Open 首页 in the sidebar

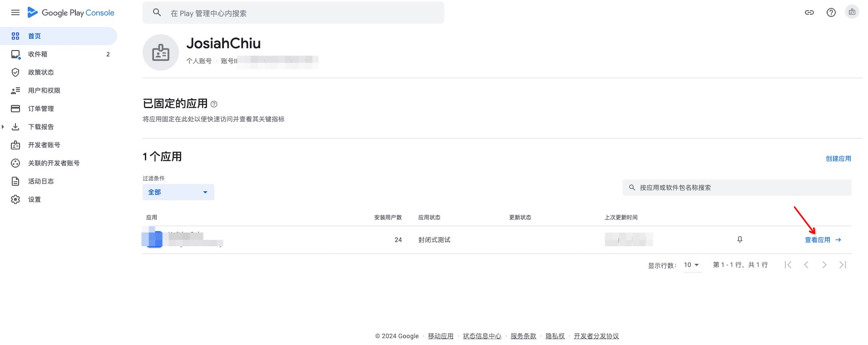pos(59,36)
